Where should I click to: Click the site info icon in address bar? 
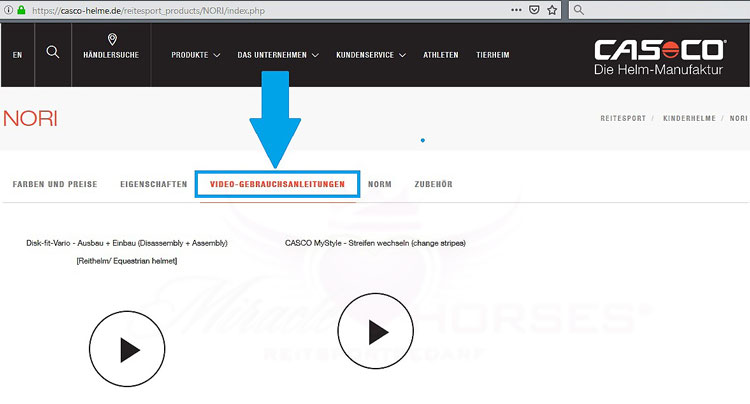(x=9, y=10)
